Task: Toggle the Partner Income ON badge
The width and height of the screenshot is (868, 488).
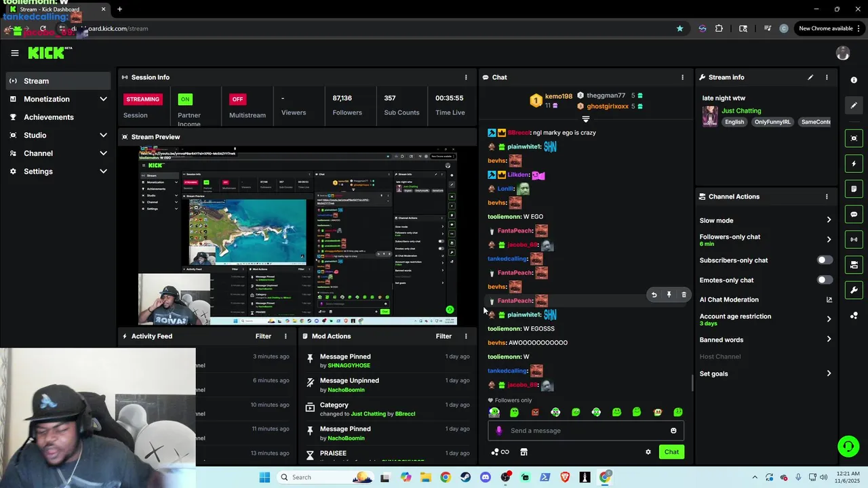Action: (185, 99)
